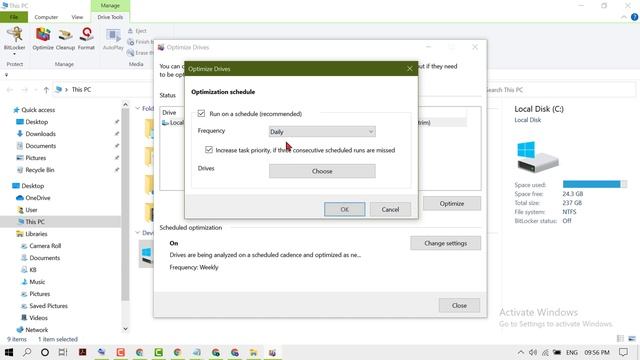This screenshot has width=640, height=360.
Task: Click Close button of Optimize Drives window
Action: tap(459, 305)
